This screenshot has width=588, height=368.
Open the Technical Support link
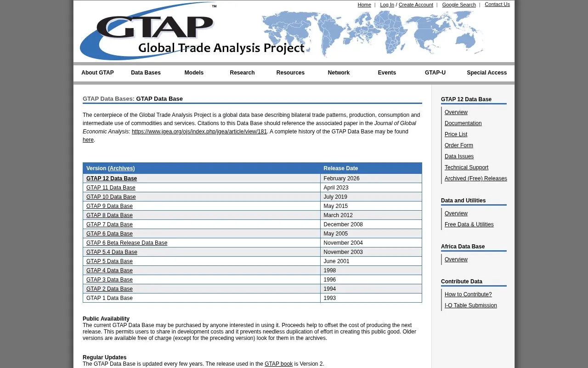466,167
